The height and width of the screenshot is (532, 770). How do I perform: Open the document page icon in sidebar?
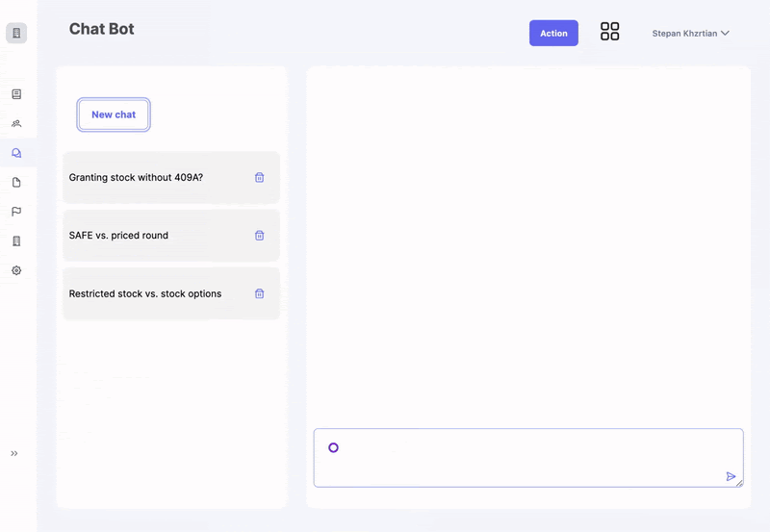pos(16,183)
